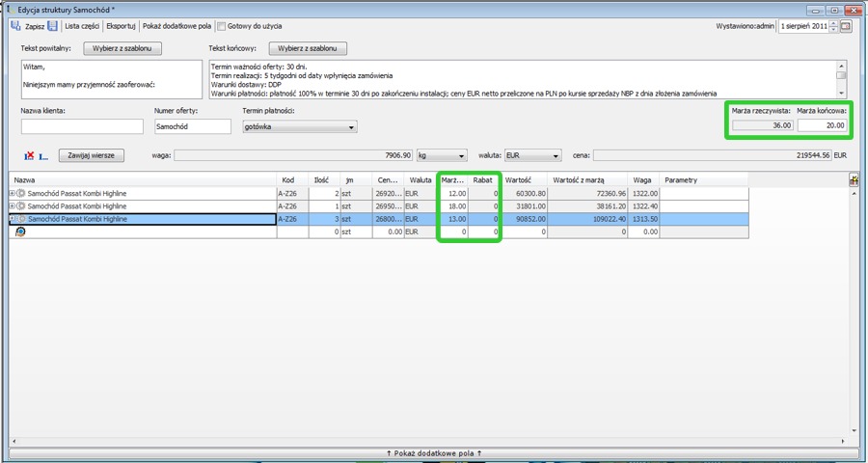This screenshot has height=463, width=868.
Task: Increase the date with the upper spinner arrow
Action: [833, 23]
